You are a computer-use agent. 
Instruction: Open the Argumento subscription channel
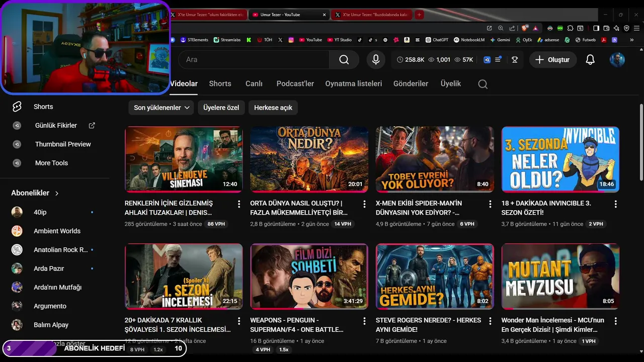tap(50, 306)
